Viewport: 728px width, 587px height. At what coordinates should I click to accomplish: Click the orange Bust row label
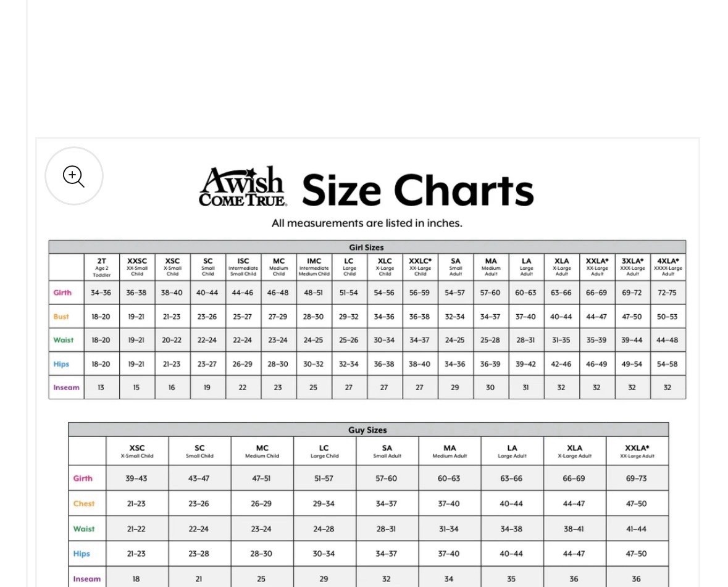tap(61, 317)
